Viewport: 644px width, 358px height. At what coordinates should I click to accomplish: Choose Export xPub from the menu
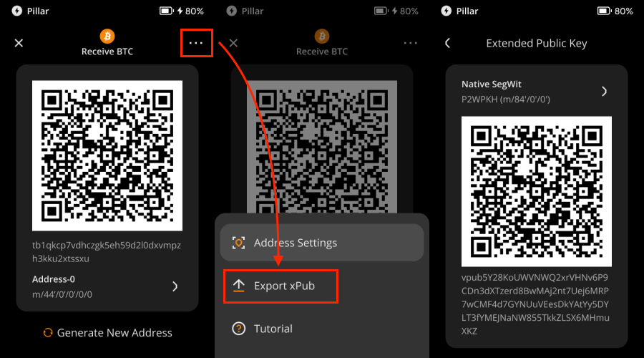coord(284,286)
